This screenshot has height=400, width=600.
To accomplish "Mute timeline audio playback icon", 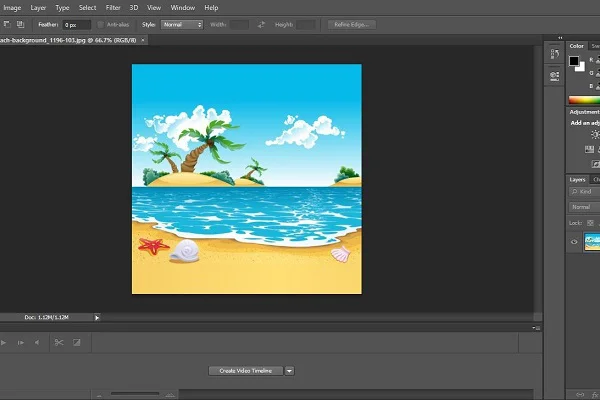I will point(37,343).
